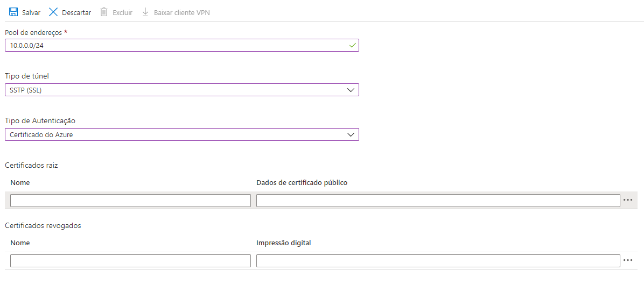This screenshot has height=306, width=644.
Task: Click Dados de certificado público input field
Action: (438, 201)
